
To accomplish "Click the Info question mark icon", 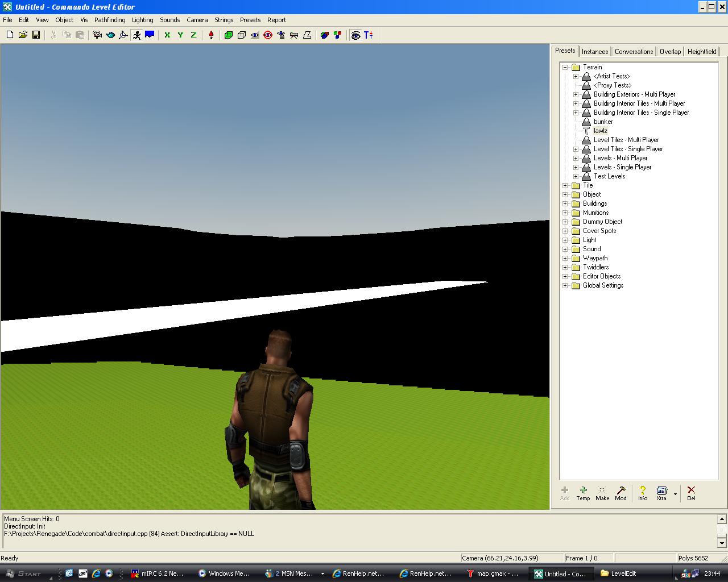I will (642, 493).
